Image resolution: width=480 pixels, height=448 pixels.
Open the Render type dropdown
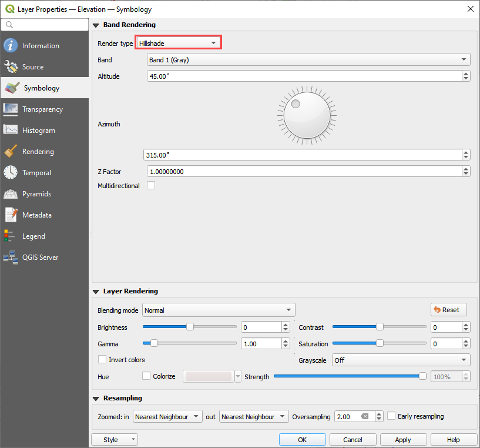coord(179,43)
